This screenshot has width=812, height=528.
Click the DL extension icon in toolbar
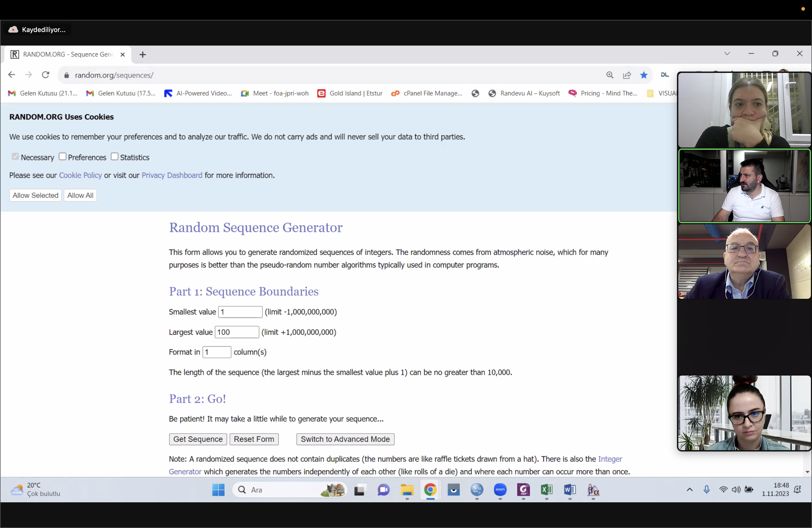(x=665, y=75)
